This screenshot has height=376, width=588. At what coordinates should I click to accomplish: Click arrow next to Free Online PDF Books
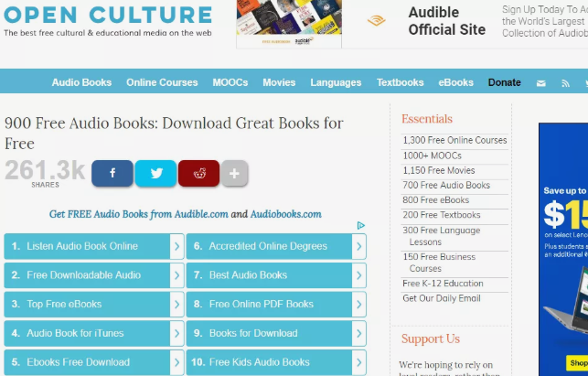click(x=359, y=304)
